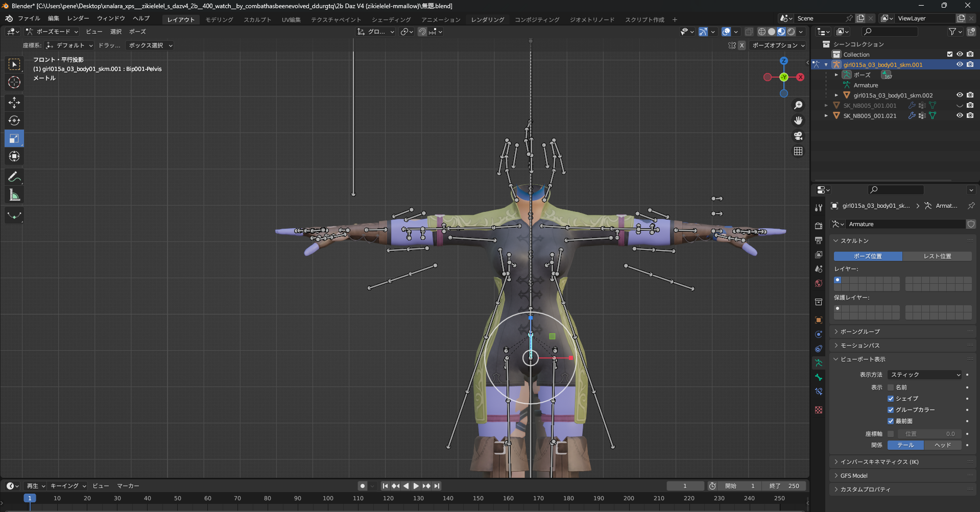Open the ファイル menu

tap(29, 18)
